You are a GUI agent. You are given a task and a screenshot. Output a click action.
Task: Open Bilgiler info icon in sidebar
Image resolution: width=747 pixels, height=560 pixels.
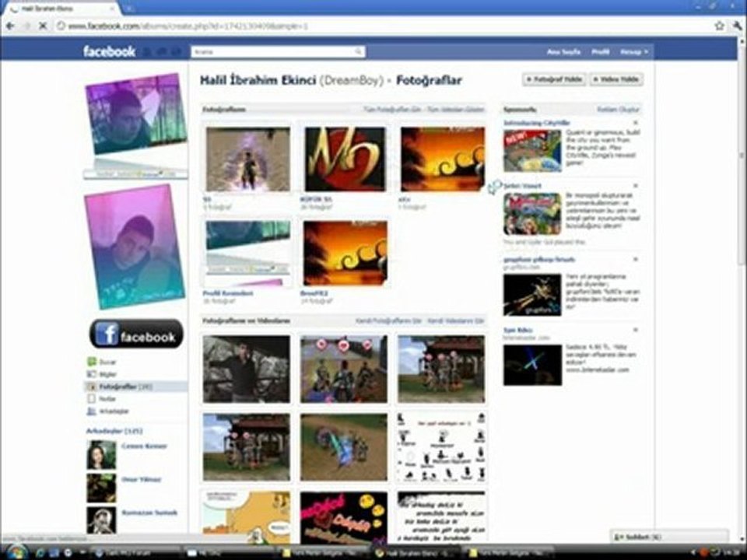coord(92,374)
